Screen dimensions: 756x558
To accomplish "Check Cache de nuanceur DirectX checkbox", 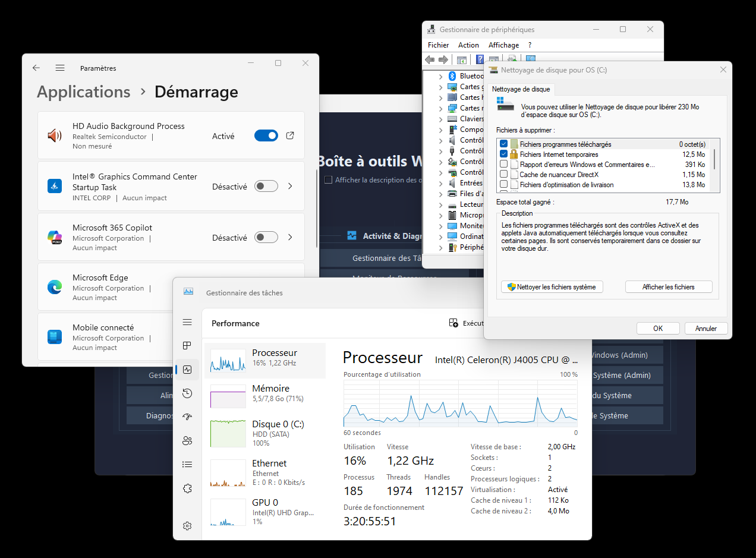I will (x=504, y=174).
